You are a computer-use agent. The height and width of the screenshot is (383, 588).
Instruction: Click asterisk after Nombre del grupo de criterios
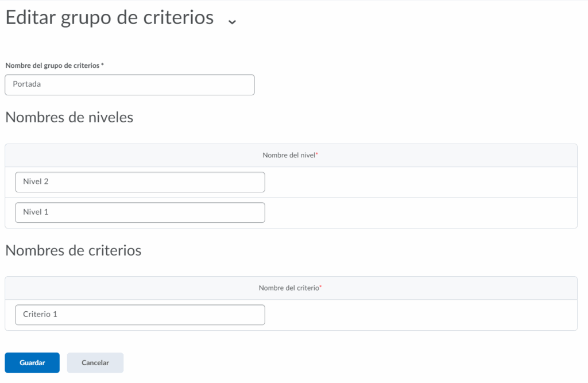[x=102, y=65]
